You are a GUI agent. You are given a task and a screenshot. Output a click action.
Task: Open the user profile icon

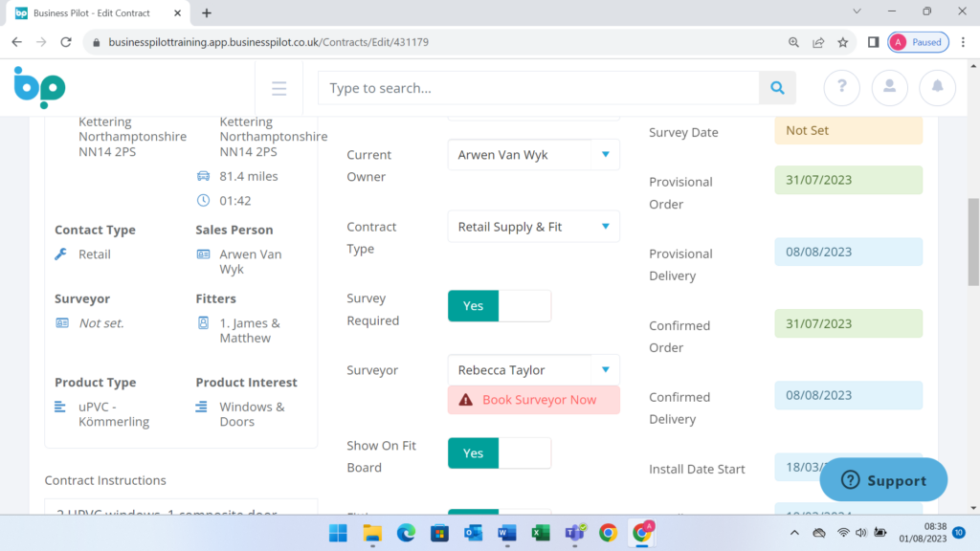point(890,87)
